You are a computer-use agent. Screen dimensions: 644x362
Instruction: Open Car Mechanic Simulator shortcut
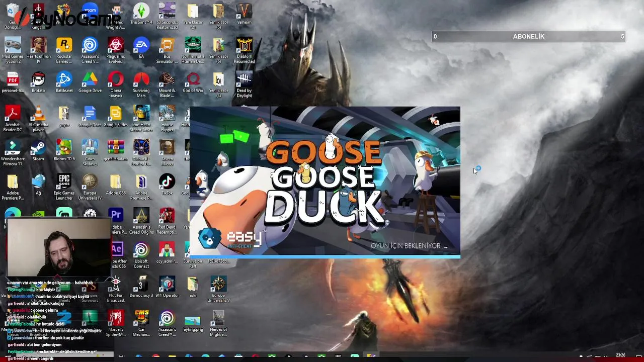[x=141, y=324]
